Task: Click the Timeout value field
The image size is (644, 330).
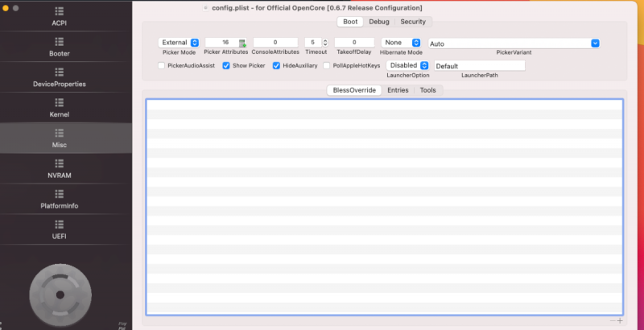Action: click(313, 43)
